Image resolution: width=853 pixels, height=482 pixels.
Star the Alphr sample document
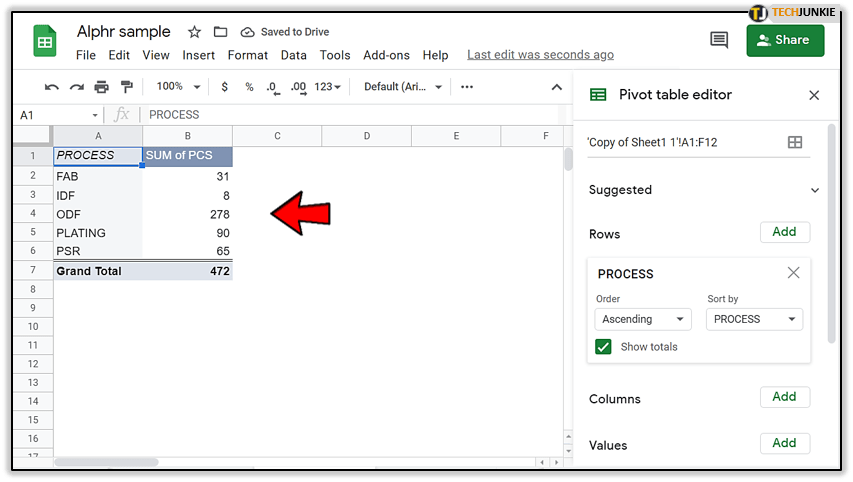(x=194, y=32)
